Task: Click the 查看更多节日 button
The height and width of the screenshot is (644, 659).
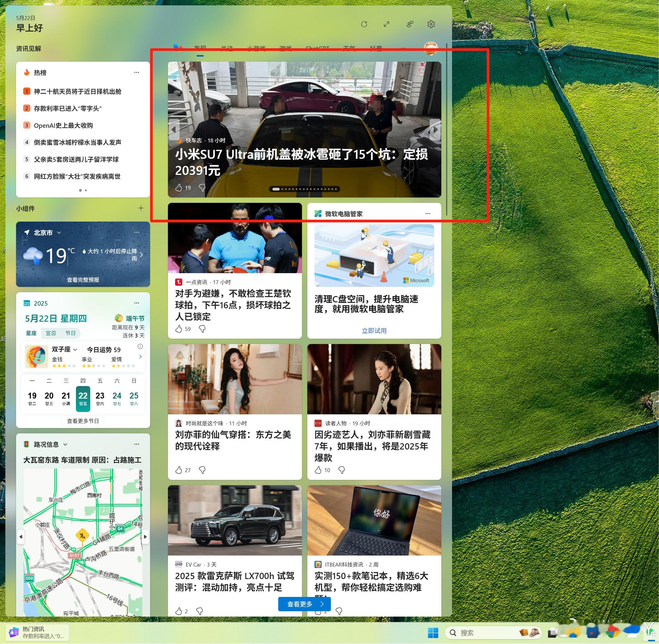Action: pos(83,421)
